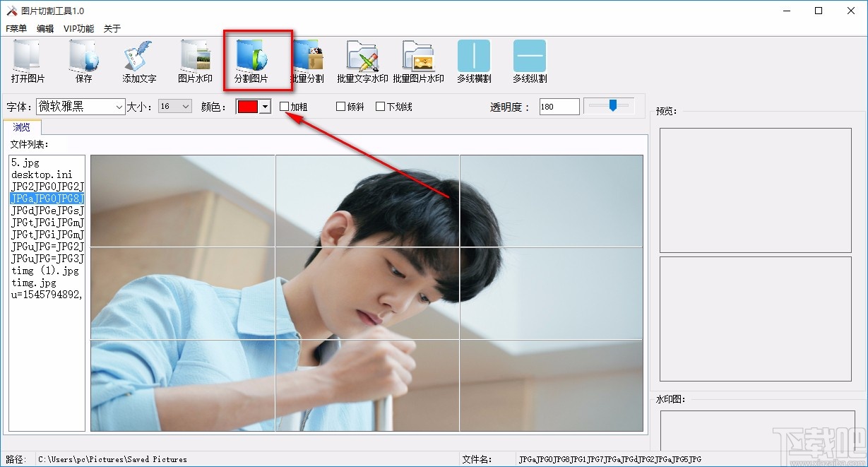This screenshot has height=467, width=868.
Task: Select u=1545794892, file entry
Action: (x=47, y=295)
